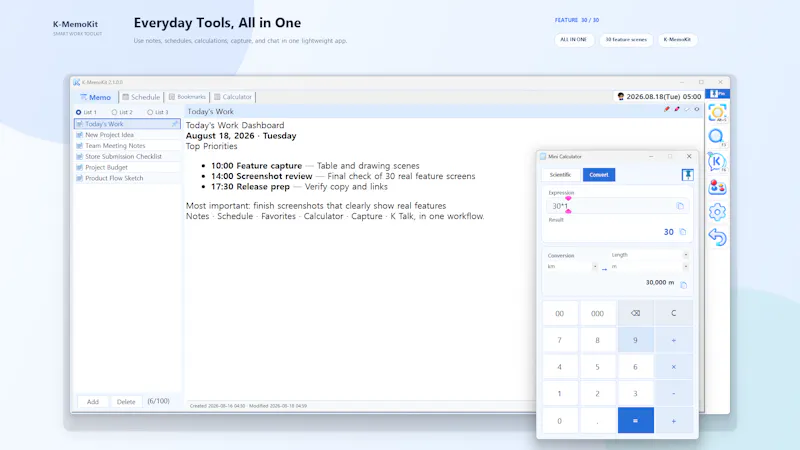Image resolution: width=800 pixels, height=450 pixels.
Task: Click the C clear button on the calculator
Action: [673, 313]
